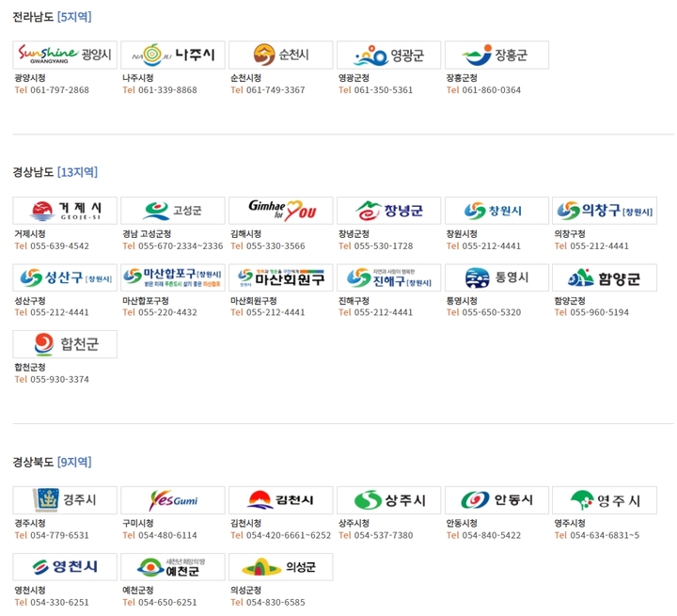This screenshot has width=677, height=616.
Task: Select phone number 054-830-6585
Action: tap(276, 602)
